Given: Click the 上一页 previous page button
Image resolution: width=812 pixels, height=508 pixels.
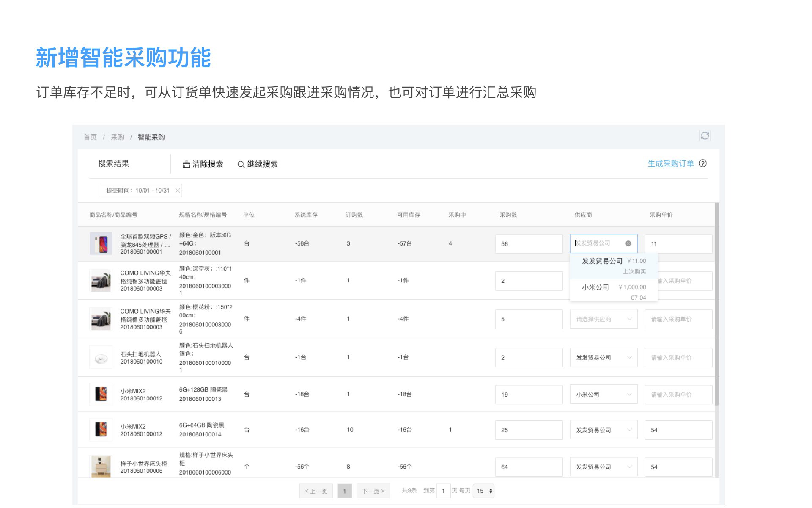Looking at the screenshot, I should (316, 491).
